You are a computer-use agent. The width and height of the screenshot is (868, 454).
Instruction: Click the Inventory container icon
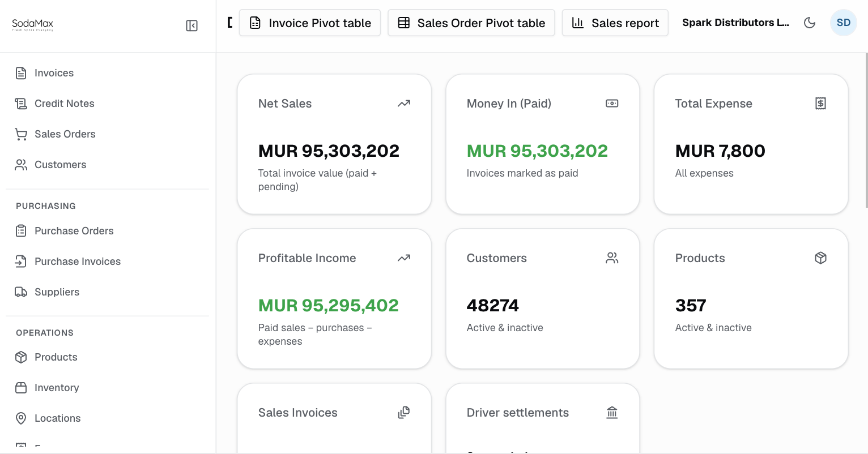click(21, 388)
